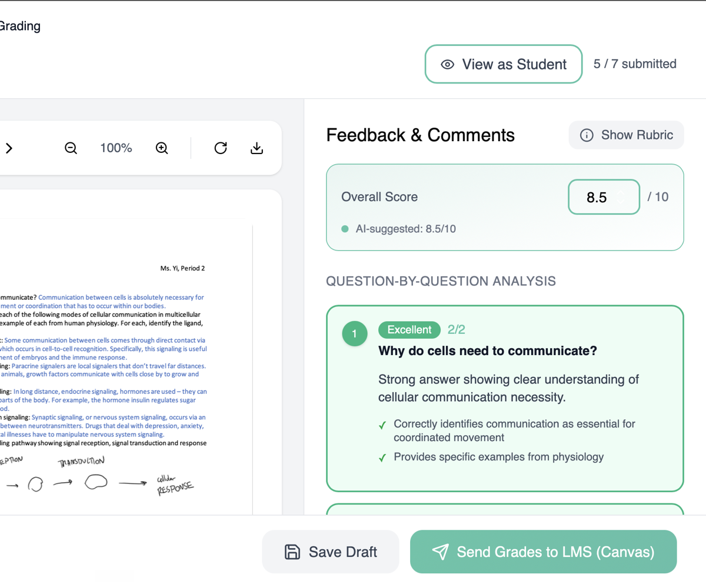This screenshot has width=706, height=588.
Task: Open the Show Rubric panel
Action: tap(627, 135)
